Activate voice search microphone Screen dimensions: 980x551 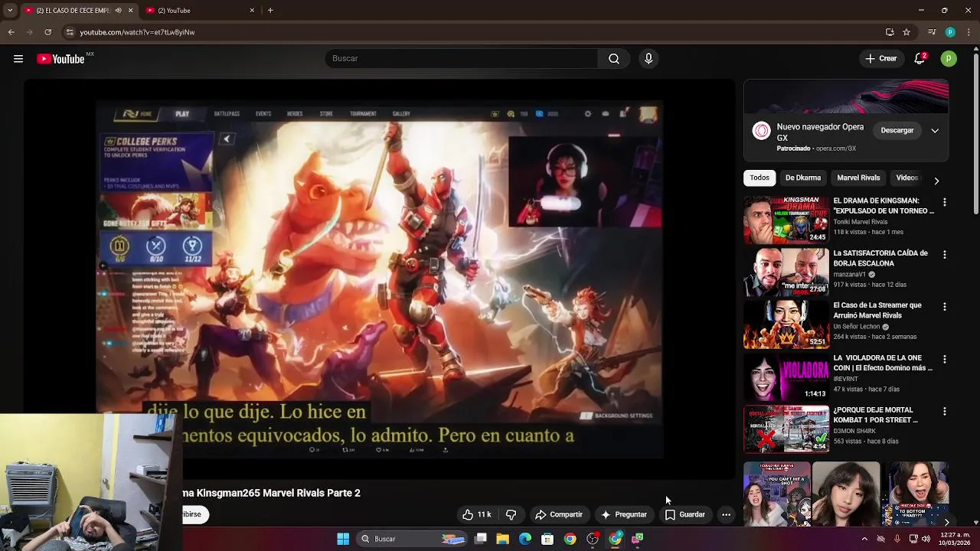click(x=648, y=59)
